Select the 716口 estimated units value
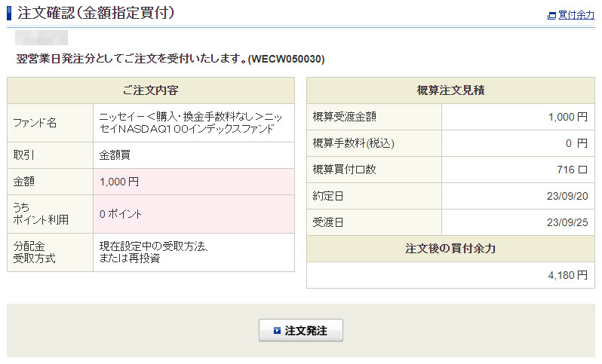Viewport: 602px width, 364px height. [x=571, y=170]
